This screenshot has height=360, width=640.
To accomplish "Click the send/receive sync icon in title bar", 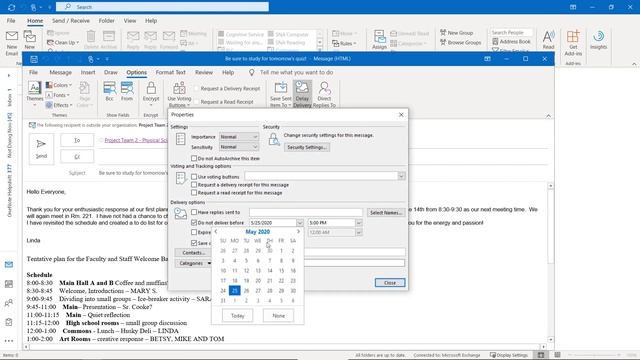I will tap(11, 7).
